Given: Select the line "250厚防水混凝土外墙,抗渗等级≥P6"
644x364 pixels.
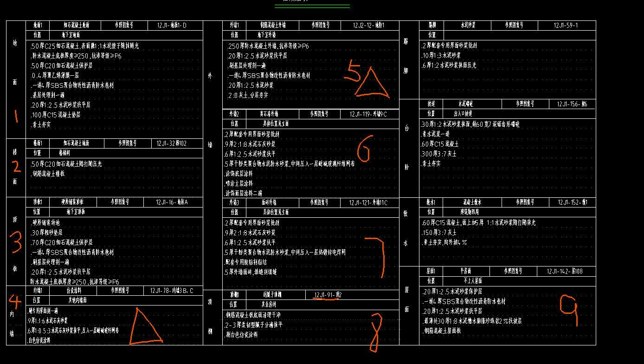Looking at the screenshot, I should tap(268, 46).
